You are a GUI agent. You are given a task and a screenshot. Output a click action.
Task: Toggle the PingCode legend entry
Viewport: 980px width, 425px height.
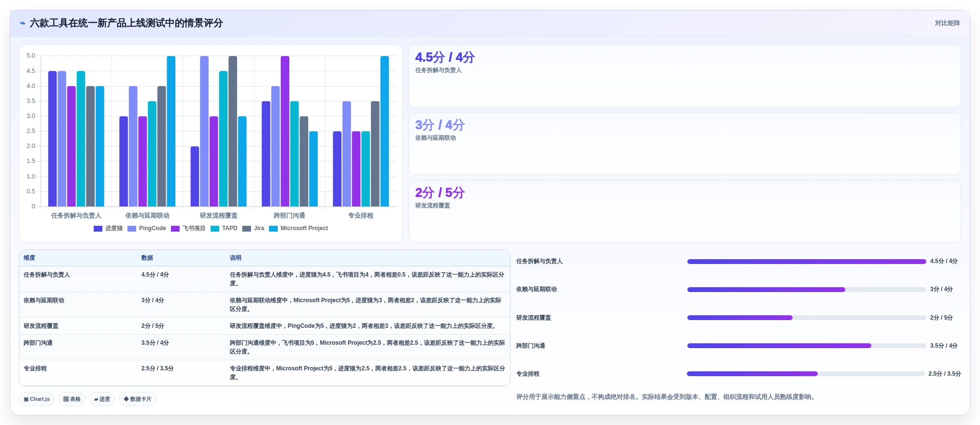point(147,228)
